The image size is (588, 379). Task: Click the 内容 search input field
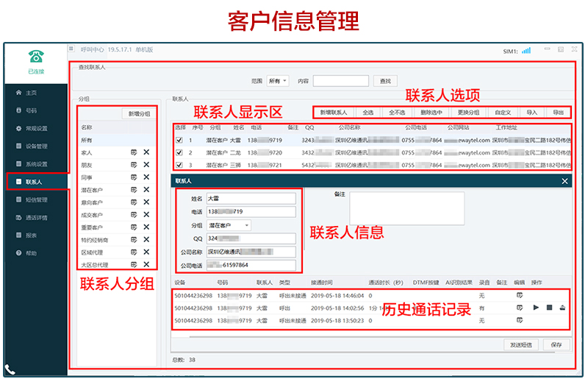click(340, 81)
